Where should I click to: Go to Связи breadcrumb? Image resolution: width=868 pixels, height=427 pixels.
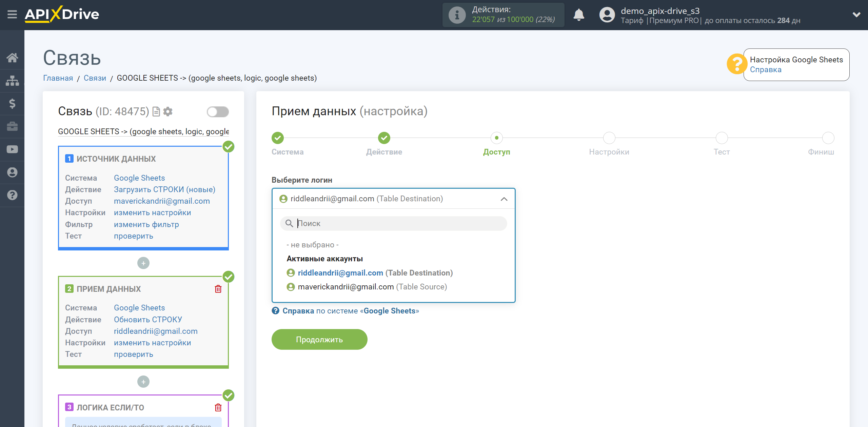click(x=95, y=78)
